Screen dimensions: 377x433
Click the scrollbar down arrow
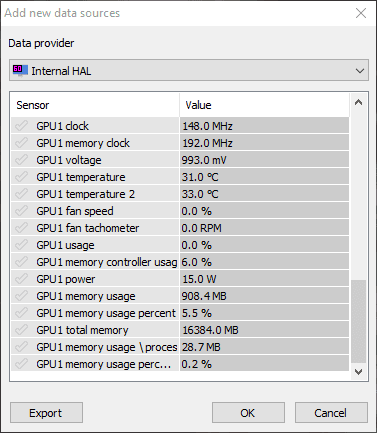tap(359, 371)
